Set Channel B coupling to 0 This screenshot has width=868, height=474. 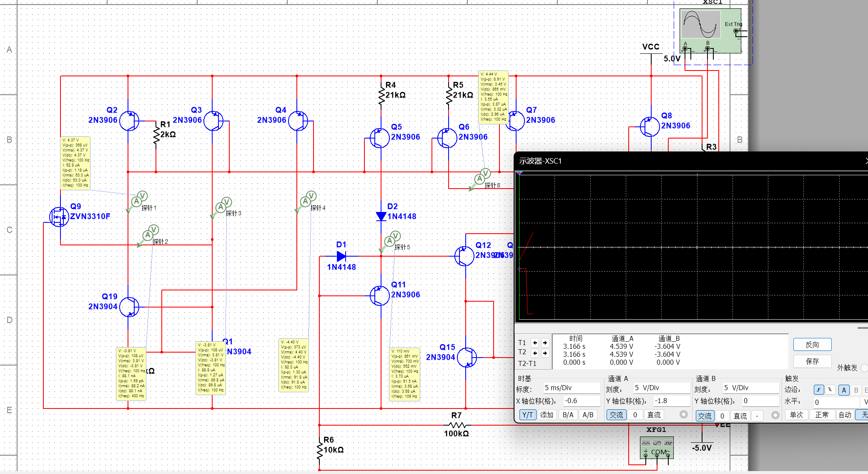coord(722,416)
